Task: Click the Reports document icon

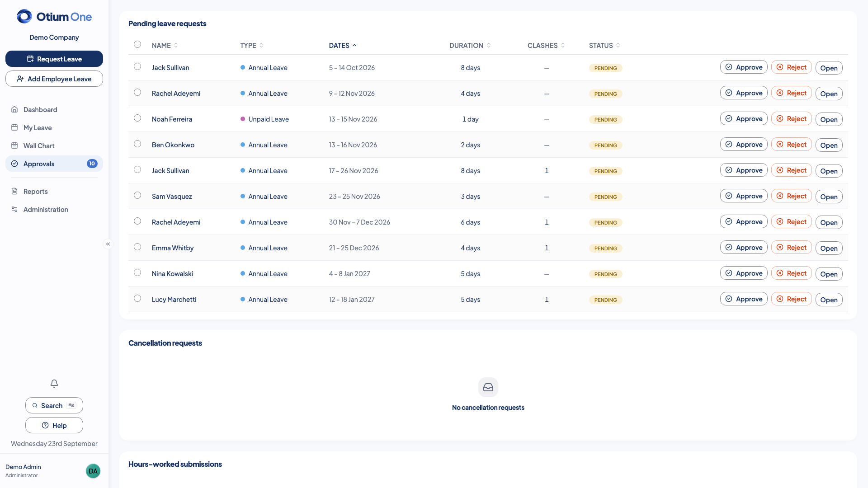Action: tap(14, 191)
